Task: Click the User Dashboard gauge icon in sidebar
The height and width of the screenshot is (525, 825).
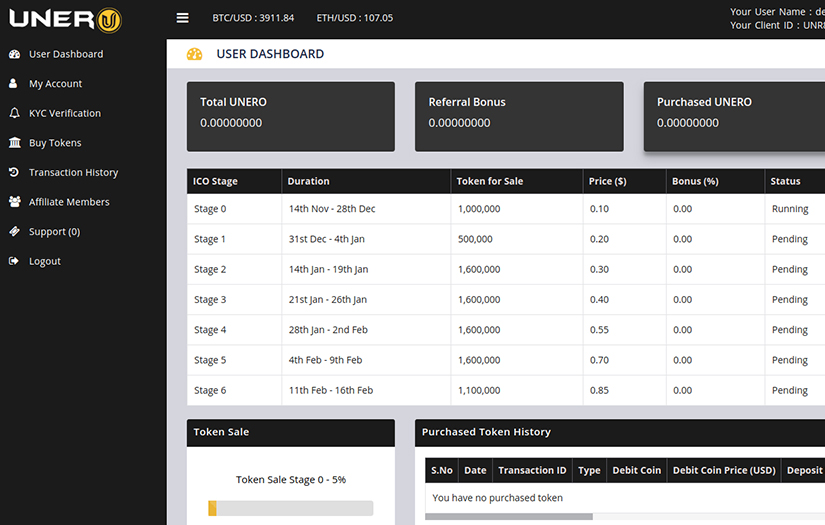Action: tap(15, 54)
